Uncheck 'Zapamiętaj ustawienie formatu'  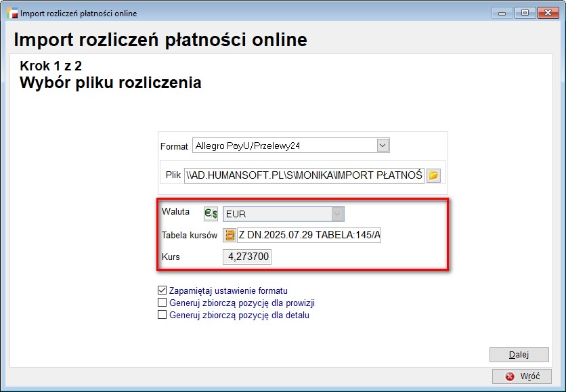(x=162, y=290)
